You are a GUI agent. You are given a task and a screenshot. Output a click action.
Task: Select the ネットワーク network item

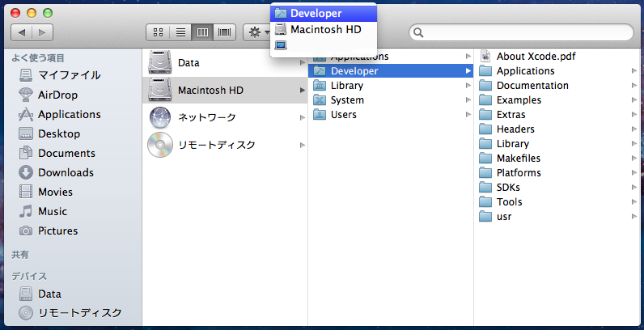point(206,117)
